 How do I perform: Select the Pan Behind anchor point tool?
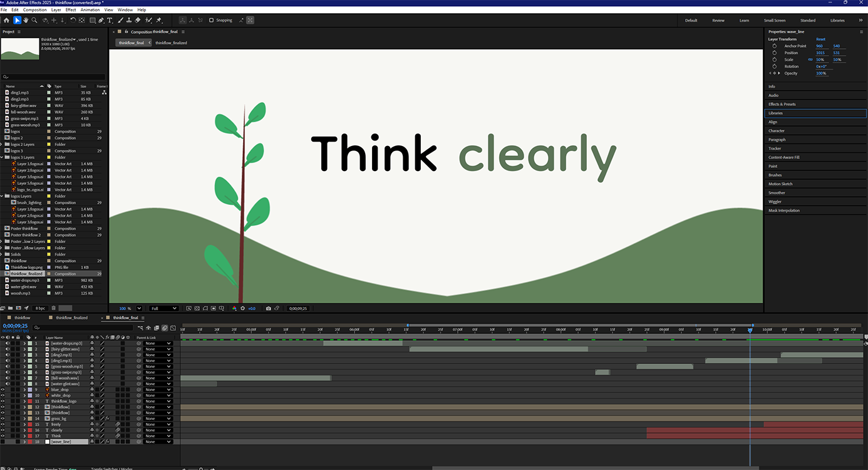[x=82, y=20]
